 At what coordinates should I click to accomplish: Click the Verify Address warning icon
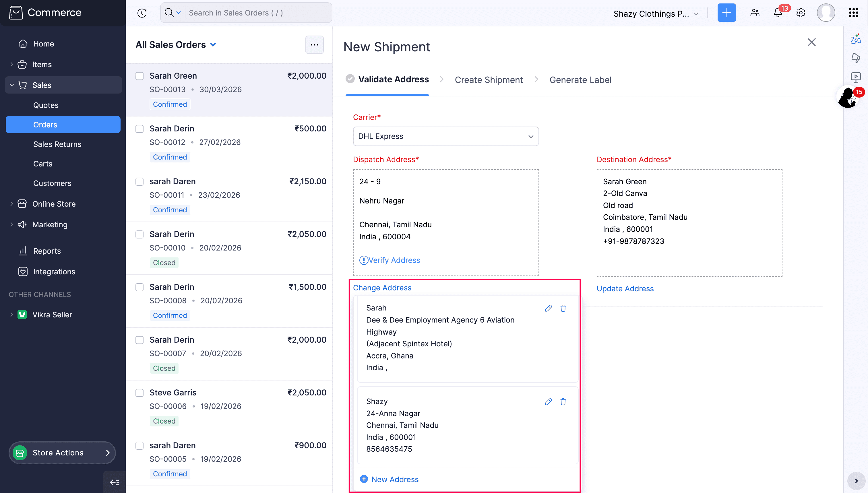(363, 260)
